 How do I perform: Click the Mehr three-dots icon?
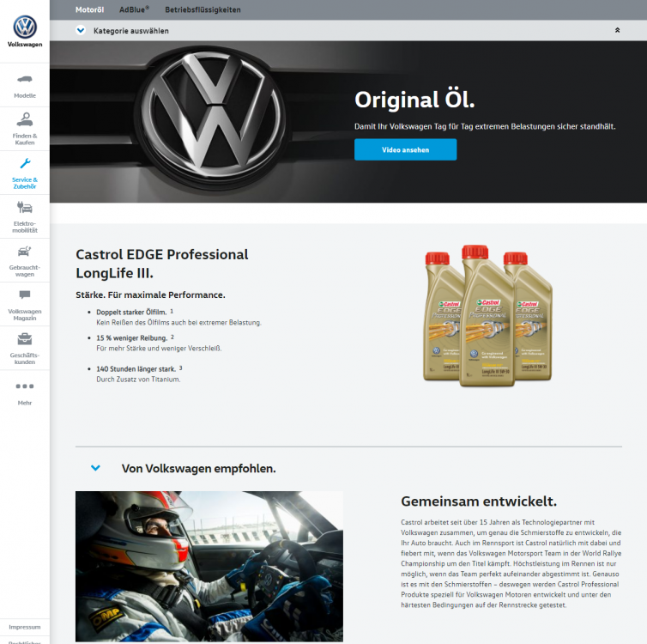pyautogui.click(x=25, y=386)
